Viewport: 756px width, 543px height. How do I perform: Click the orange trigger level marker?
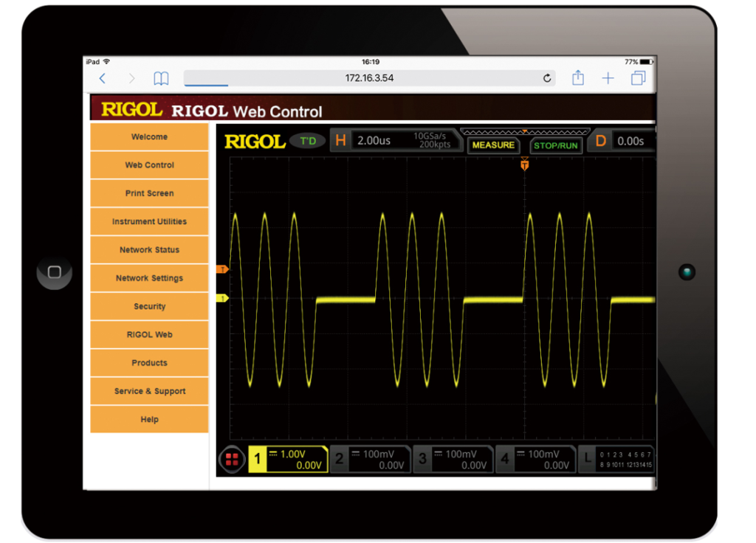[222, 269]
